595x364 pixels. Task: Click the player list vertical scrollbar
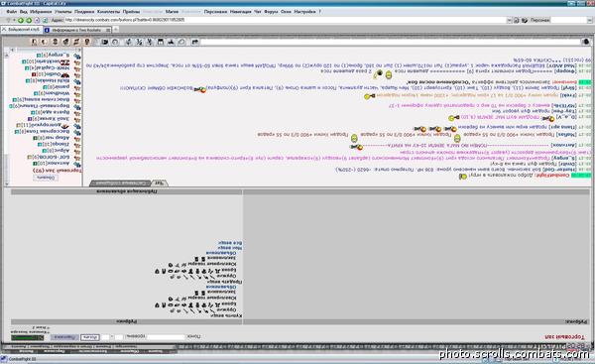point(7,118)
